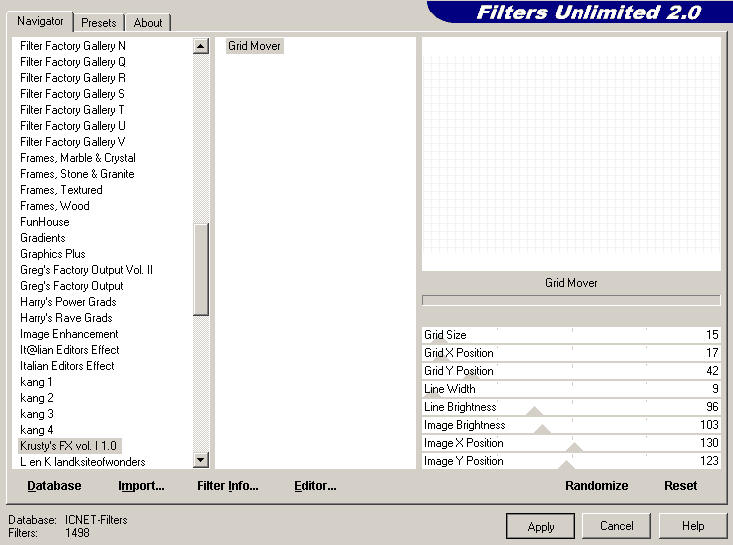
Task: Click the Cancel button
Action: [x=616, y=525]
